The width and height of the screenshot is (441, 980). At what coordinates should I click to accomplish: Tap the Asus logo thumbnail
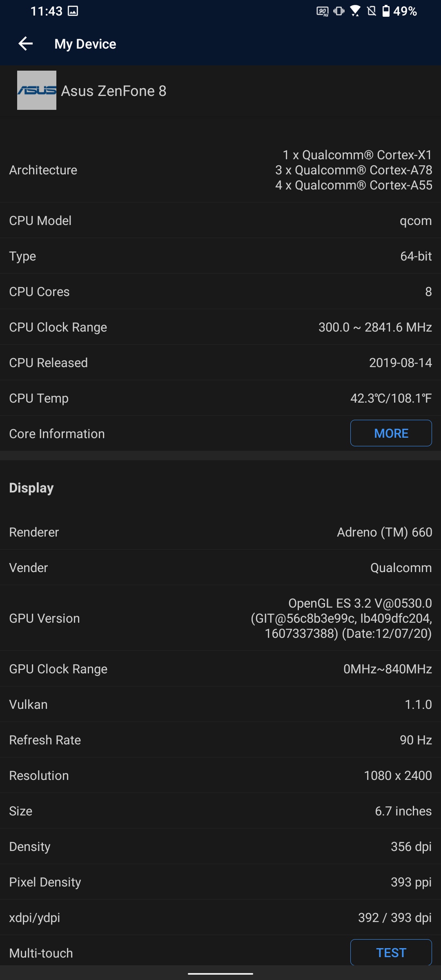pyautogui.click(x=37, y=90)
